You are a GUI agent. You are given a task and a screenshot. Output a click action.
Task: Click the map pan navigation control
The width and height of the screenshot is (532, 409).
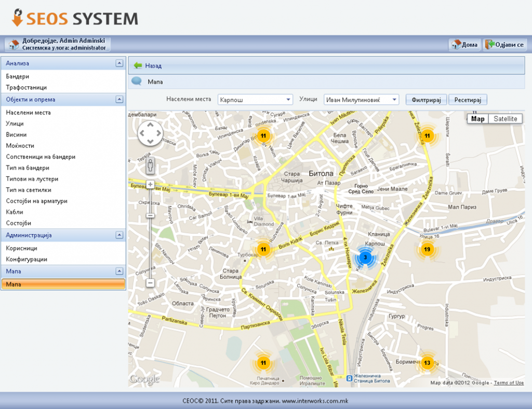[150, 133]
